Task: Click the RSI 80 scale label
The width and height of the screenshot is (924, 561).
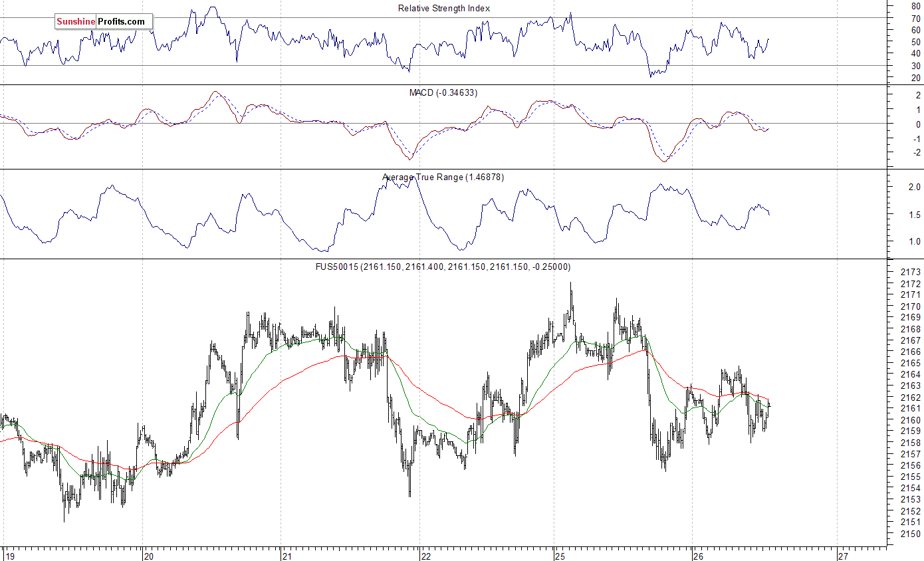Action: [915, 6]
